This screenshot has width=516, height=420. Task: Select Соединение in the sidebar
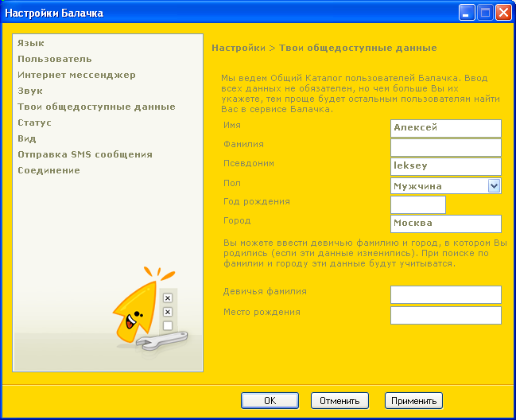(48, 170)
